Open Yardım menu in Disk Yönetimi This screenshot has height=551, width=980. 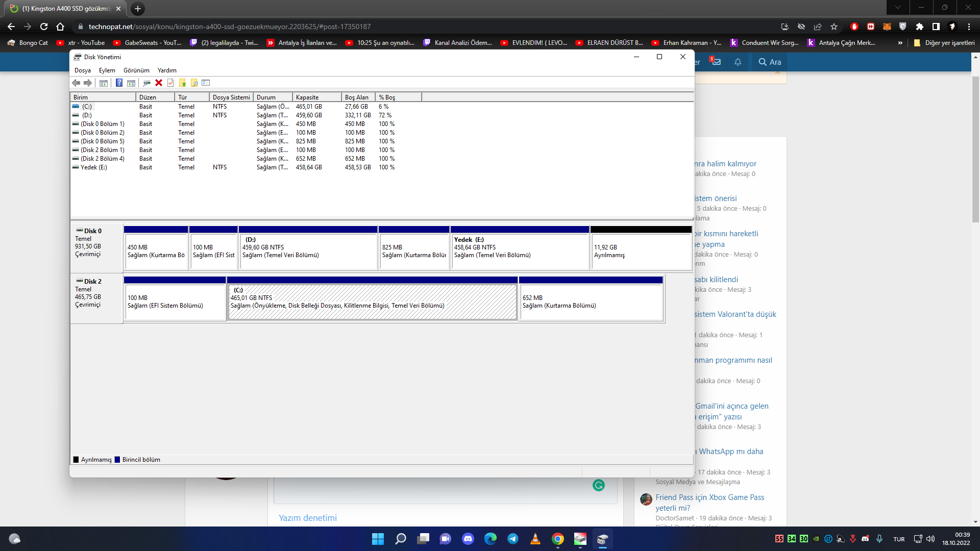[x=167, y=70]
